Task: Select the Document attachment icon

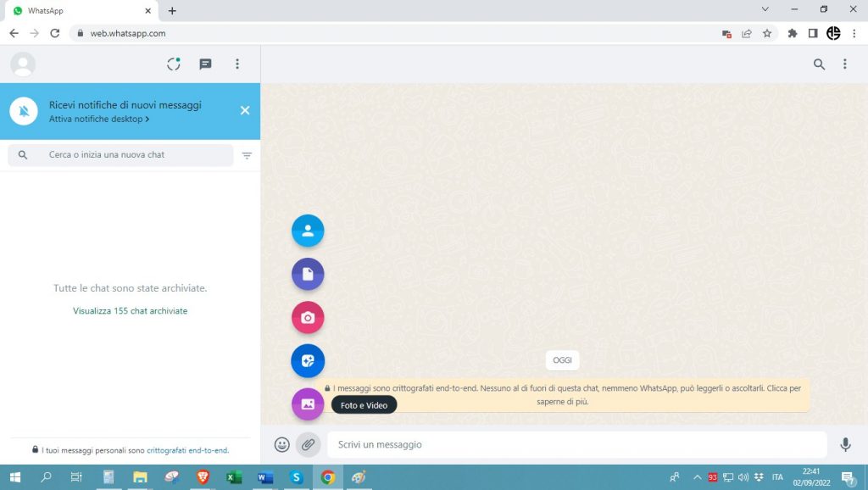Action: coord(308,274)
